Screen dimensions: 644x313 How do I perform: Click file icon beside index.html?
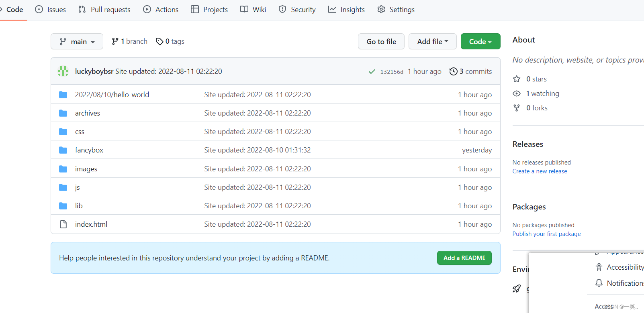click(63, 224)
